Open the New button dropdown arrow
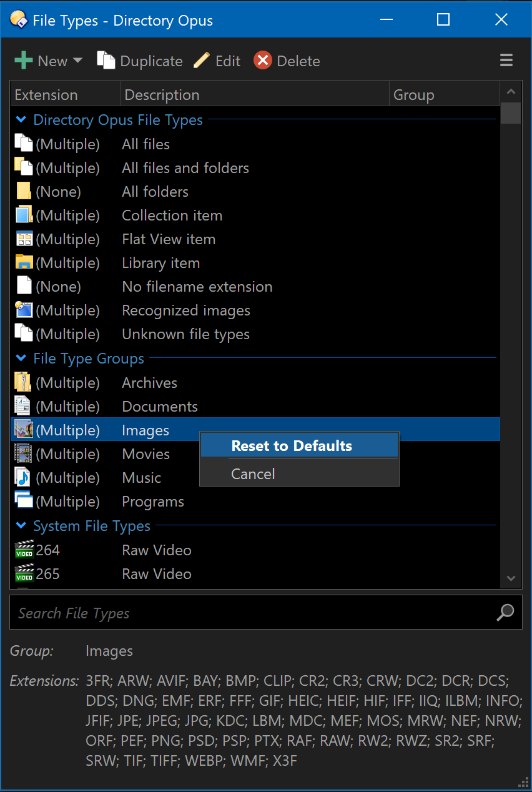This screenshot has height=792, width=532. point(77,61)
